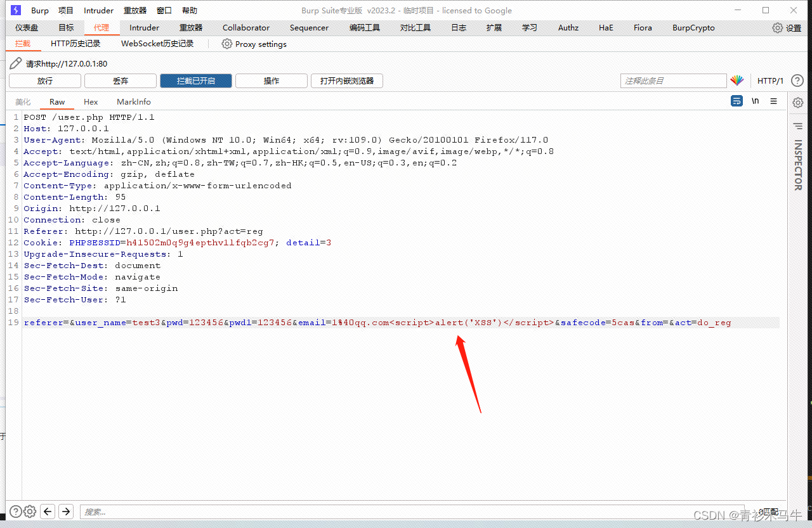Click 打开内嵌浏览器 button

click(x=347, y=80)
